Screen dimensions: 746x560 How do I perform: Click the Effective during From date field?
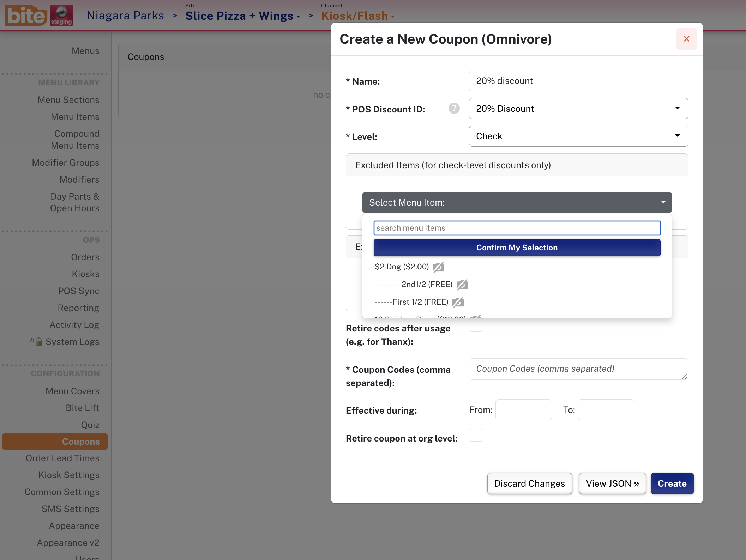coord(523,410)
